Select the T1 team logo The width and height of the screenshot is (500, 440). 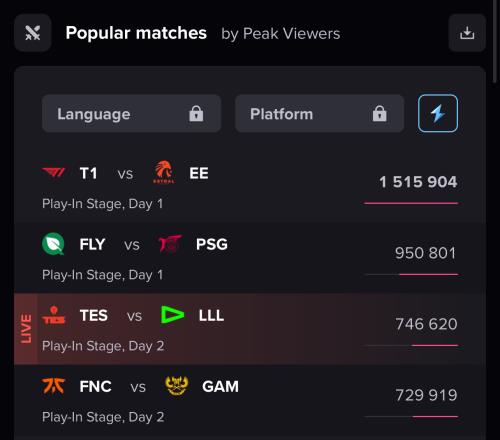pyautogui.click(x=53, y=173)
